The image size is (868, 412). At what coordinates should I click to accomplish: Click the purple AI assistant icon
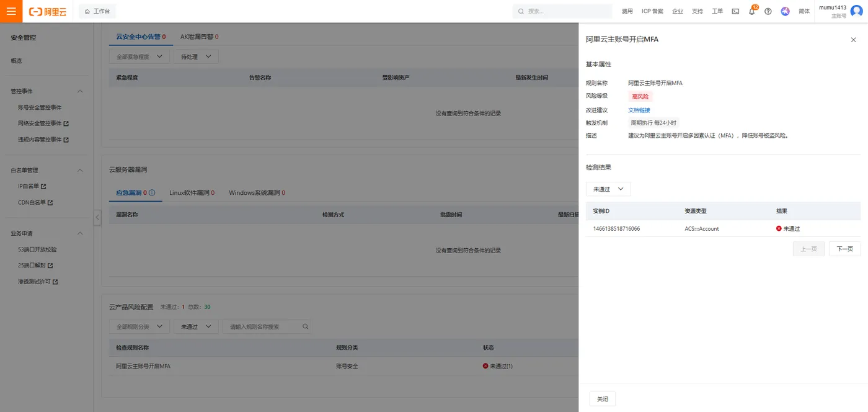click(786, 11)
